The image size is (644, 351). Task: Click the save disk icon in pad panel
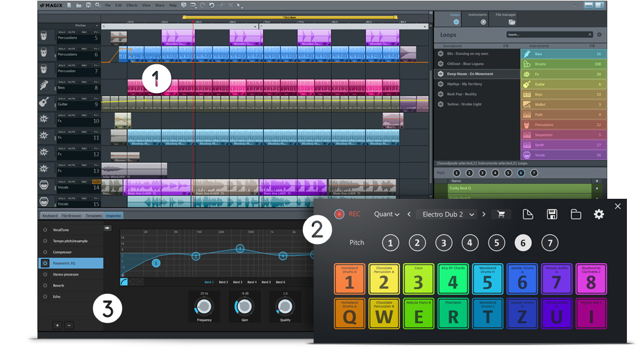point(552,214)
